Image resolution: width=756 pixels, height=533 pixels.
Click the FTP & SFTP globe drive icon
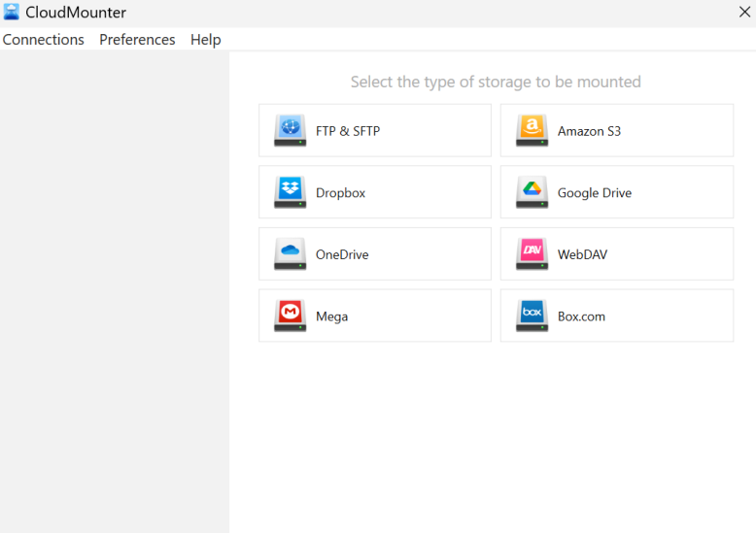click(290, 130)
